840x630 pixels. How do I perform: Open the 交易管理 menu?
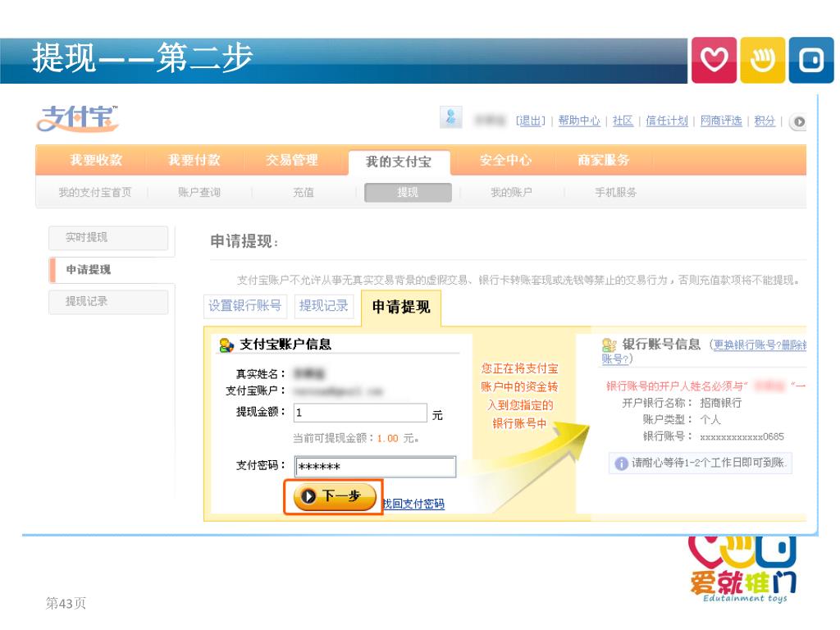[292, 160]
